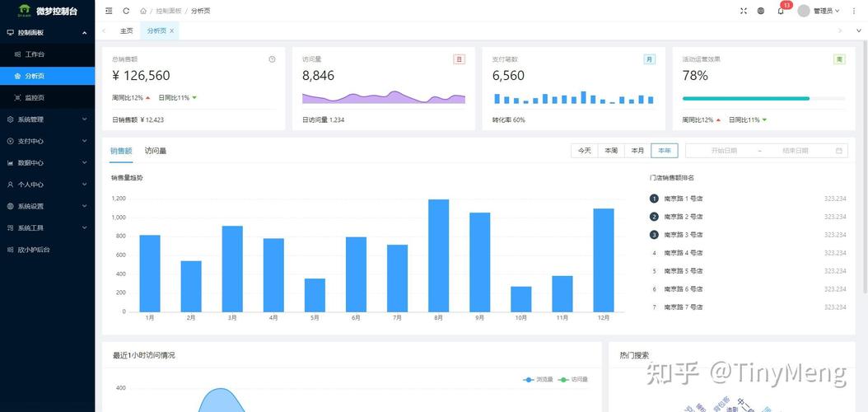The width and height of the screenshot is (868, 412).
Task: Switch to the 访问量 chart tab
Action: tap(156, 151)
